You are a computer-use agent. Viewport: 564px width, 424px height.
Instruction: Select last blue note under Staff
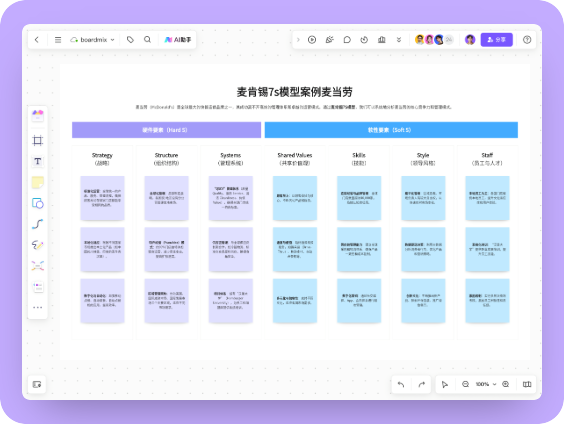click(x=487, y=301)
